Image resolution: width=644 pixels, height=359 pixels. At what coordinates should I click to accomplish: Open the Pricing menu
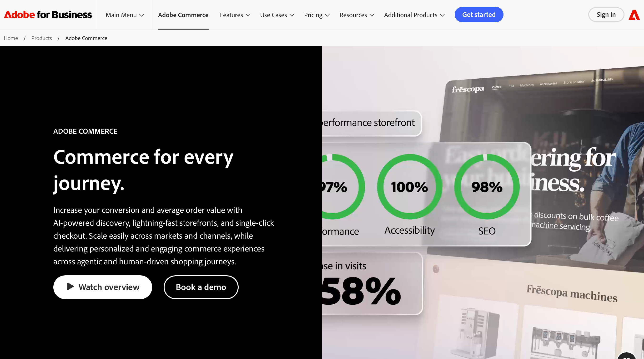[317, 15]
